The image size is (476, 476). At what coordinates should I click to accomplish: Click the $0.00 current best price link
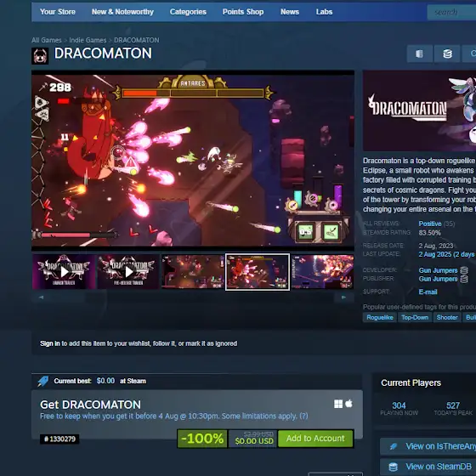(x=105, y=381)
